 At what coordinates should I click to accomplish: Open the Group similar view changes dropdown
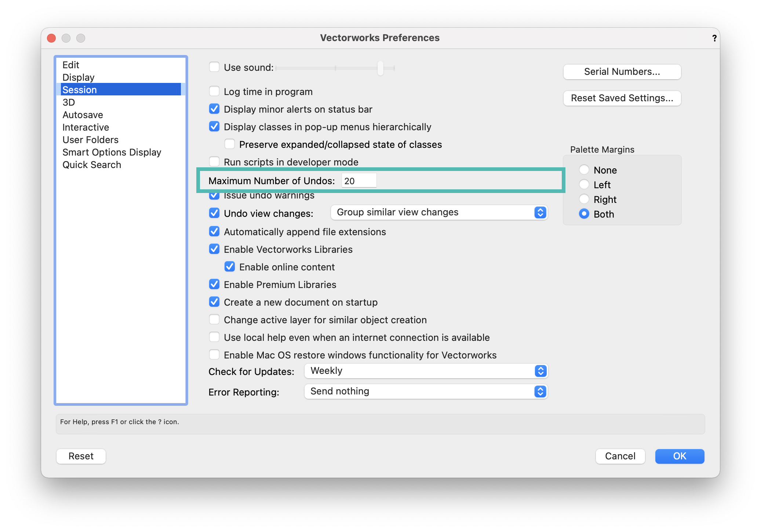[x=439, y=212]
